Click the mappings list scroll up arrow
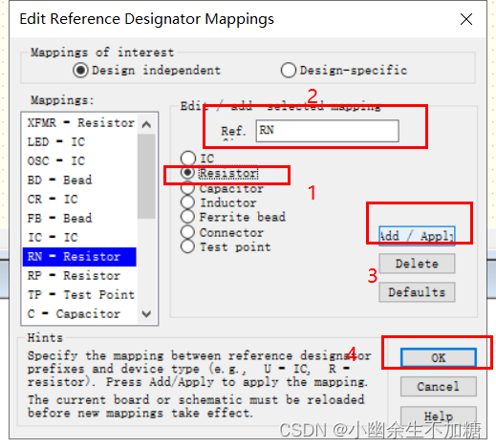 [146, 124]
